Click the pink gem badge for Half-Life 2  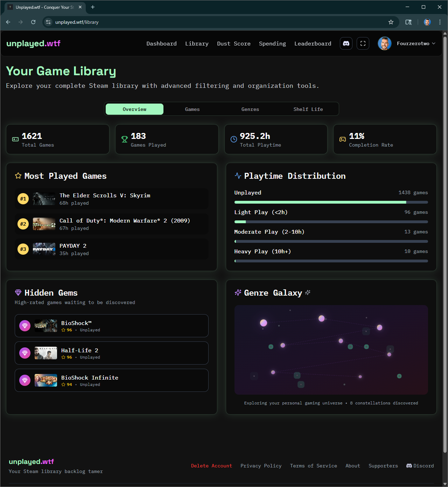click(25, 353)
